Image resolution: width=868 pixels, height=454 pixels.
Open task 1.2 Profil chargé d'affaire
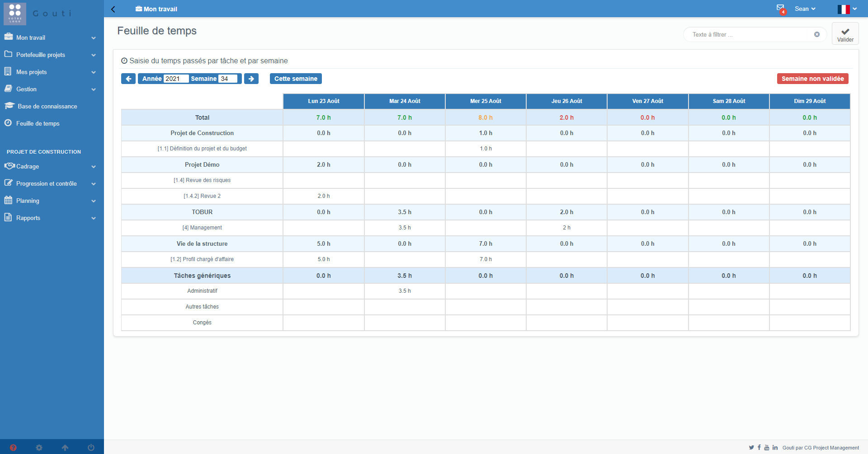pos(202,259)
